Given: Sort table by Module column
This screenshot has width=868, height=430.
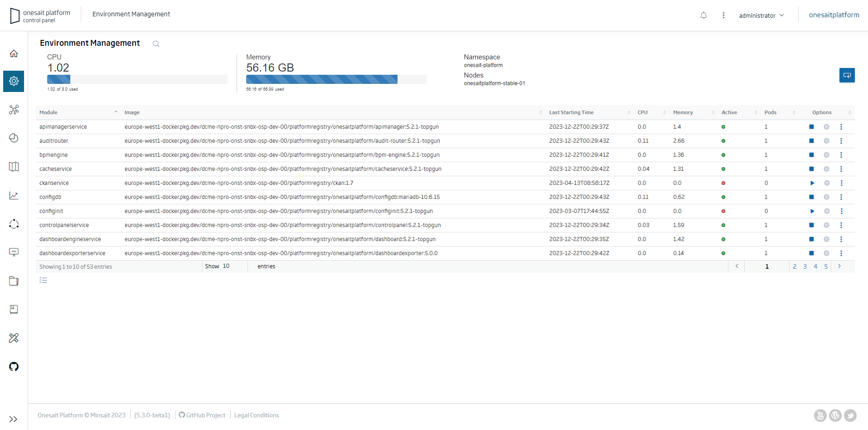Looking at the screenshot, I should 78,112.
